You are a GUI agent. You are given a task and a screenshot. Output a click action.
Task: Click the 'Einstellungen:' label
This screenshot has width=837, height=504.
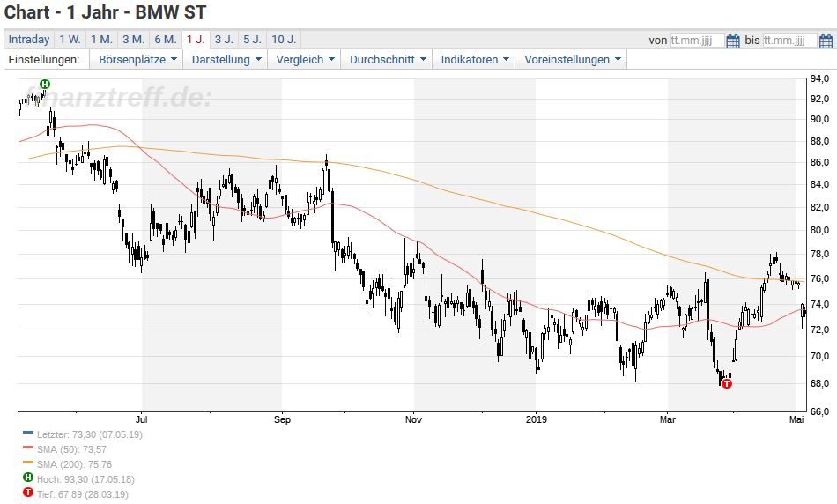point(44,59)
